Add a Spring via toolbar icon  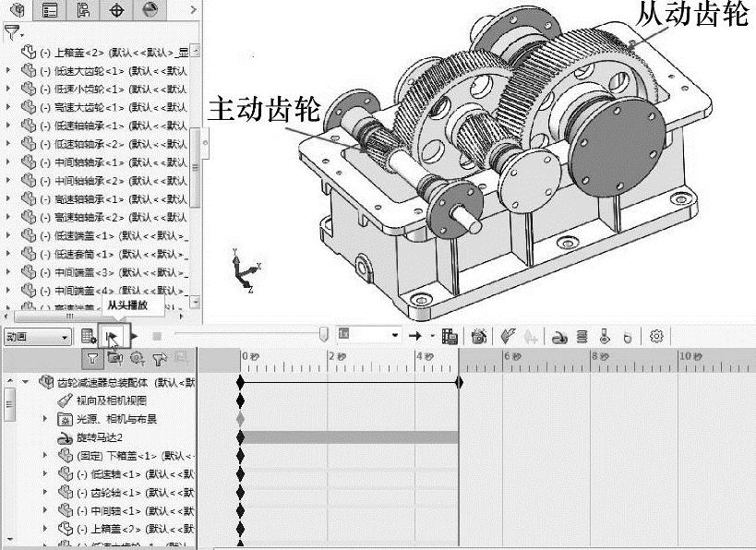(x=582, y=337)
